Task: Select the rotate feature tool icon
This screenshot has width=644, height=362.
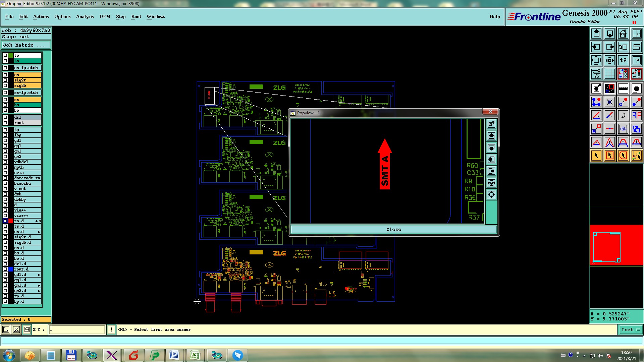Action: (623, 115)
